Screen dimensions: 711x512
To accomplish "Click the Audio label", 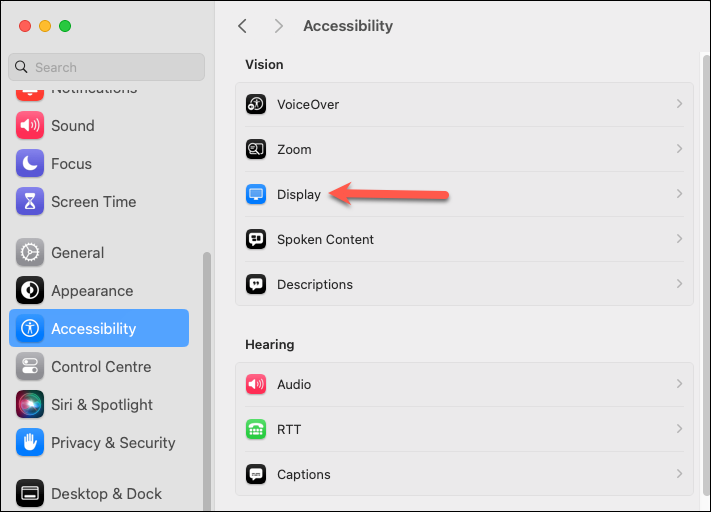I will tap(294, 384).
